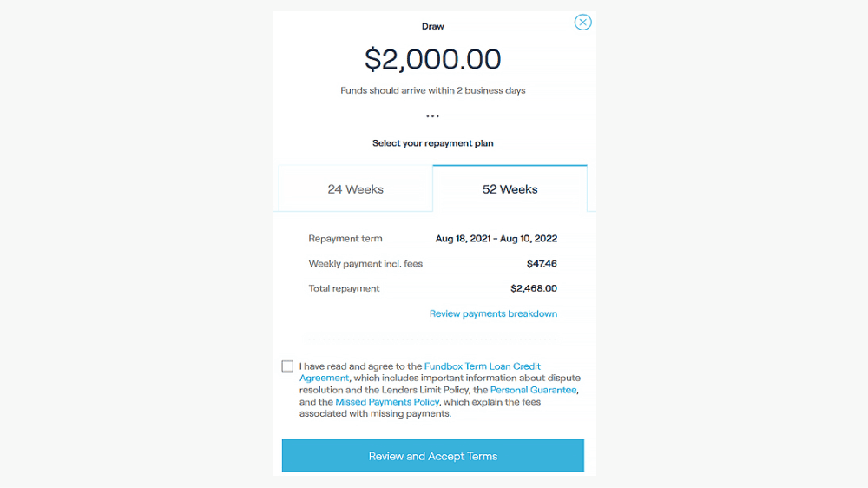The width and height of the screenshot is (868, 488).
Task: Click the Review and Accept Terms button
Action: [x=433, y=456]
